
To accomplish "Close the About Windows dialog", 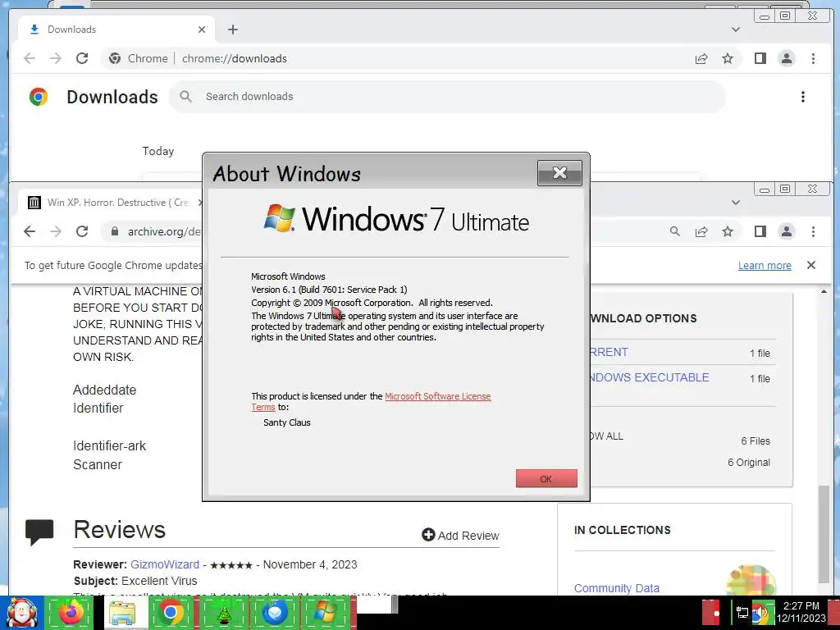I will [x=559, y=172].
